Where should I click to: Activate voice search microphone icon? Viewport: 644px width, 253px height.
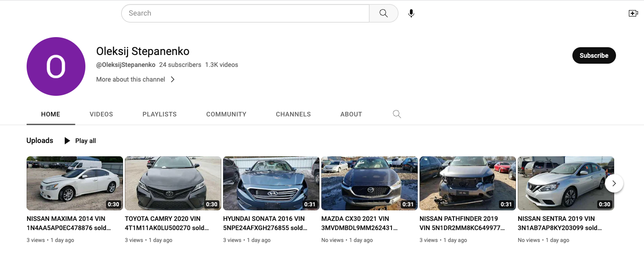(x=411, y=13)
